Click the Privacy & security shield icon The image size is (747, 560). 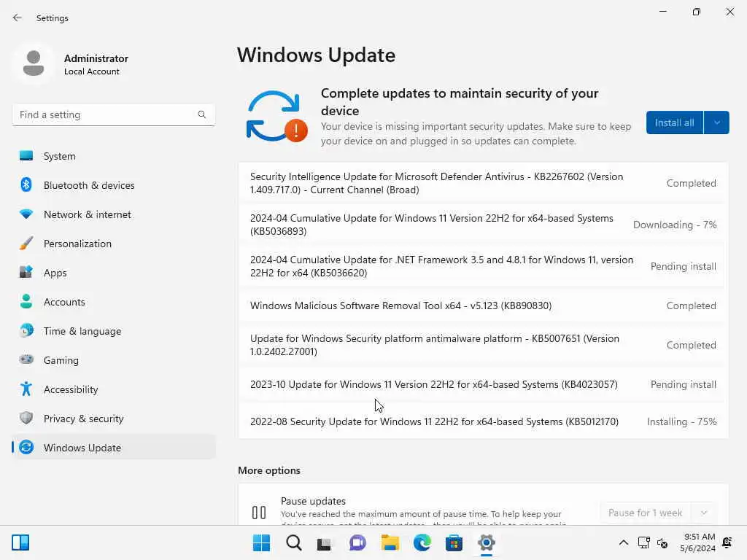26,418
